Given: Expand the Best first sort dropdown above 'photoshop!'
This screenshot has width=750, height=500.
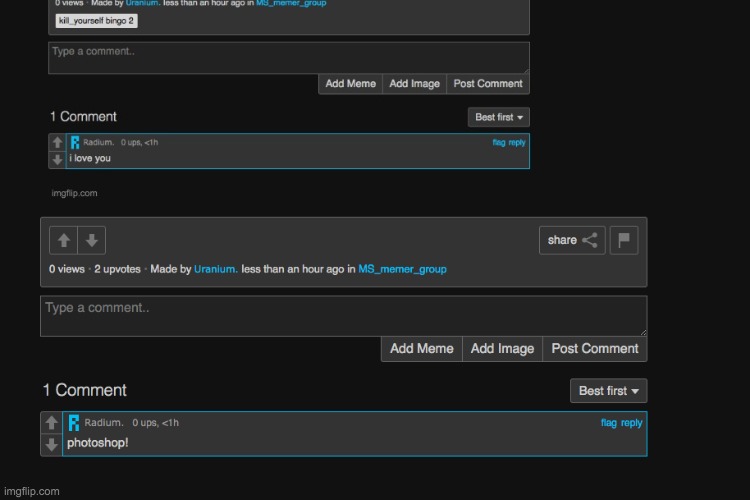Looking at the screenshot, I should coord(608,391).
